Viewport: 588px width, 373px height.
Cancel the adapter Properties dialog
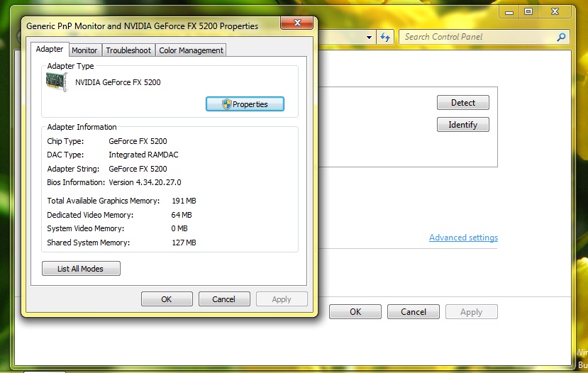(x=224, y=299)
